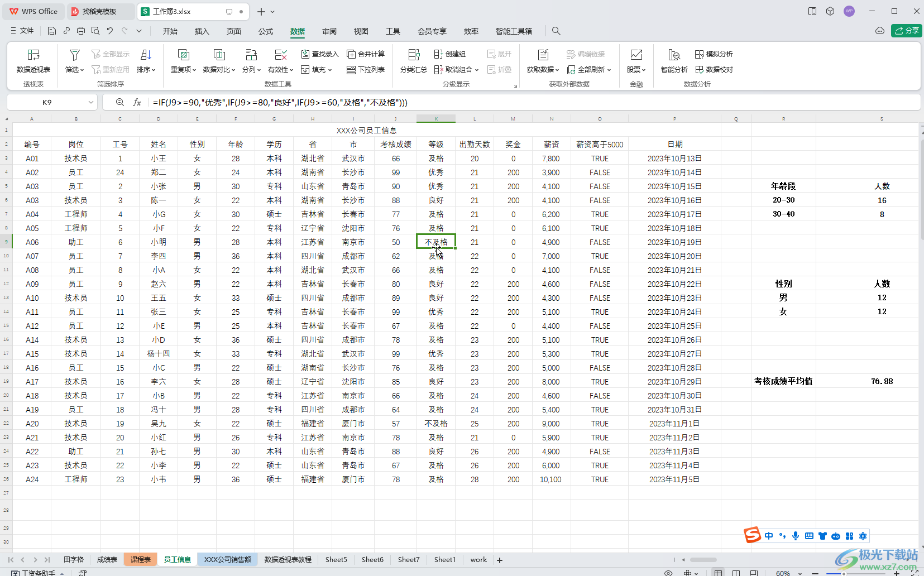Click Get Data (获取数据) icon
Image resolution: width=924 pixels, height=576 pixels.
[543, 55]
